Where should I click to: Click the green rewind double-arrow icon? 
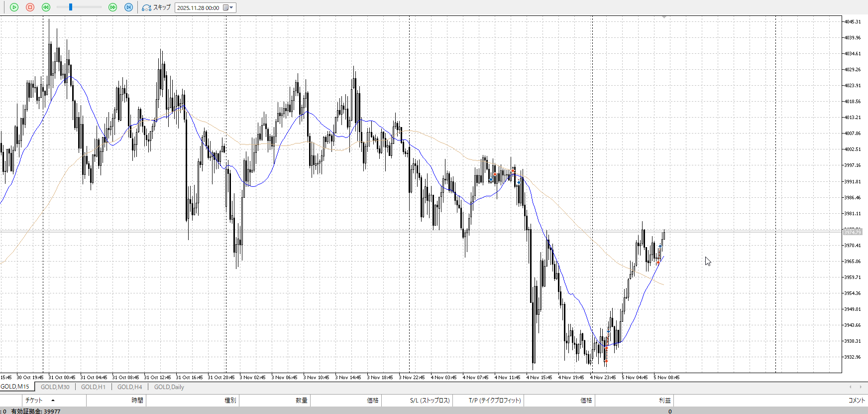[46, 7]
